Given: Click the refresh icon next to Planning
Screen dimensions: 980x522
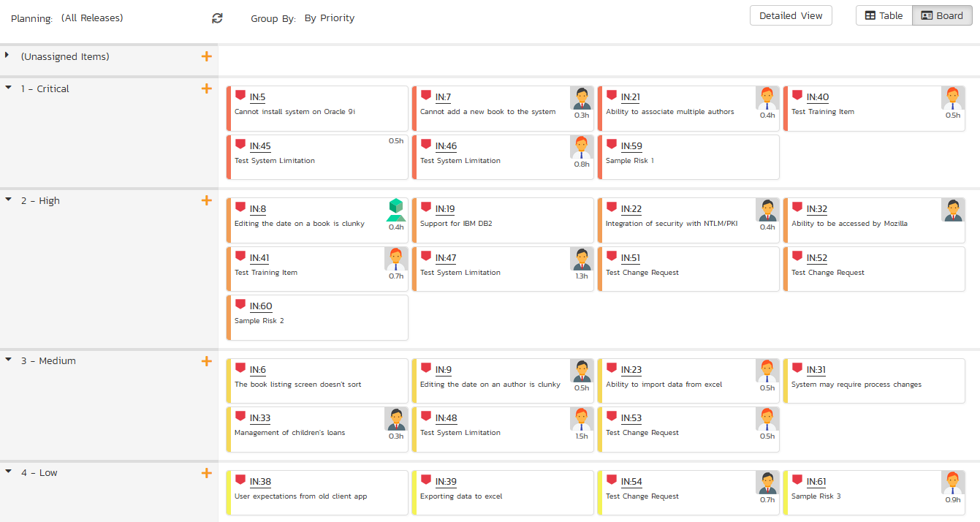Looking at the screenshot, I should click(217, 18).
